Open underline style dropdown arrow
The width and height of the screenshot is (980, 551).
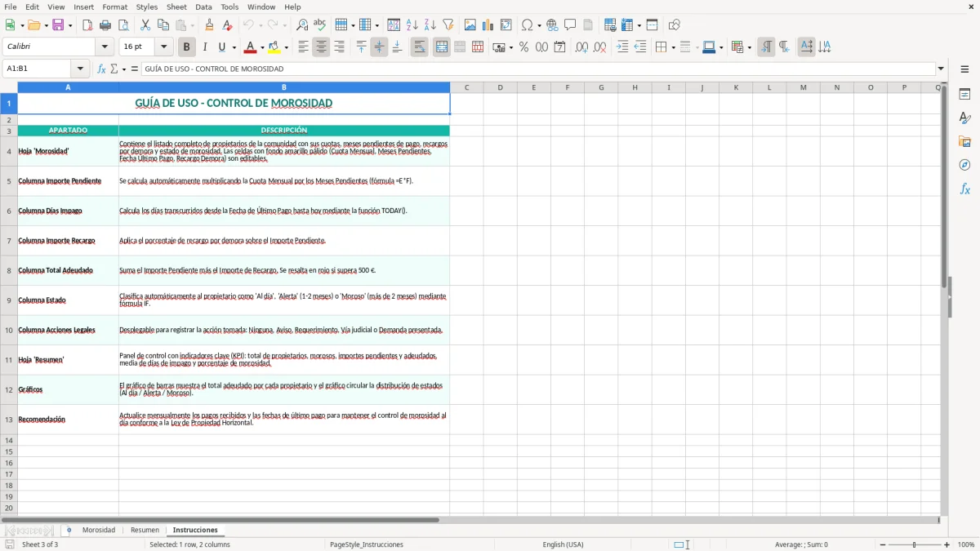click(x=234, y=47)
